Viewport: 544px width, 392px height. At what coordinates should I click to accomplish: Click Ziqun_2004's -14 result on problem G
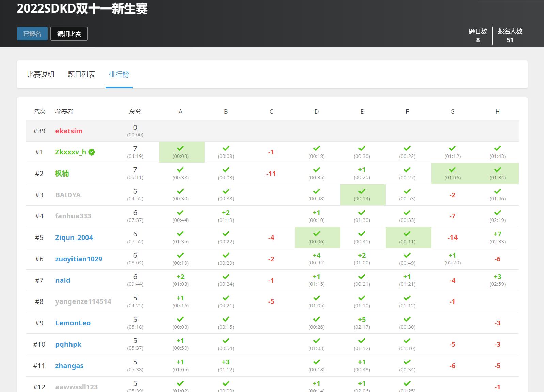(x=452, y=238)
